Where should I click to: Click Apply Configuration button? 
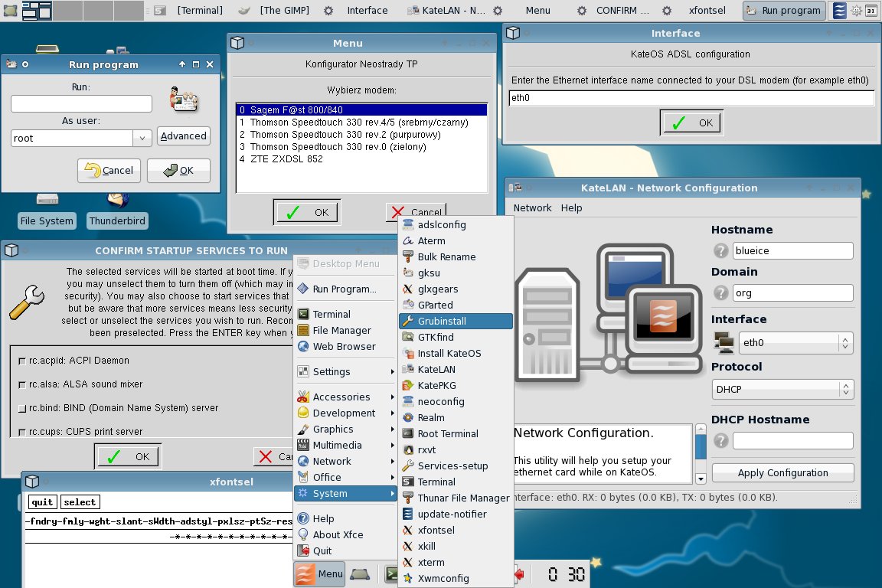[x=782, y=472]
